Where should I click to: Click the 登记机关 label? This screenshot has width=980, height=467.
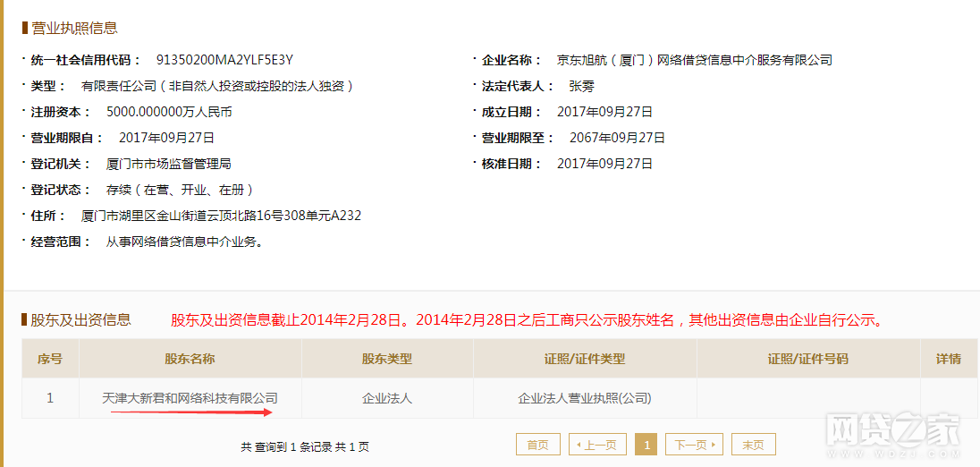click(61, 164)
